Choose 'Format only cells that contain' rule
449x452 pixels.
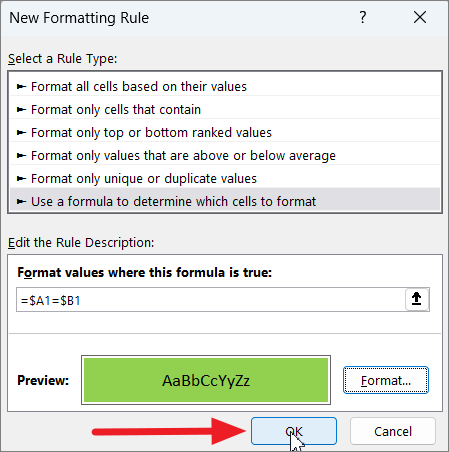click(225, 110)
